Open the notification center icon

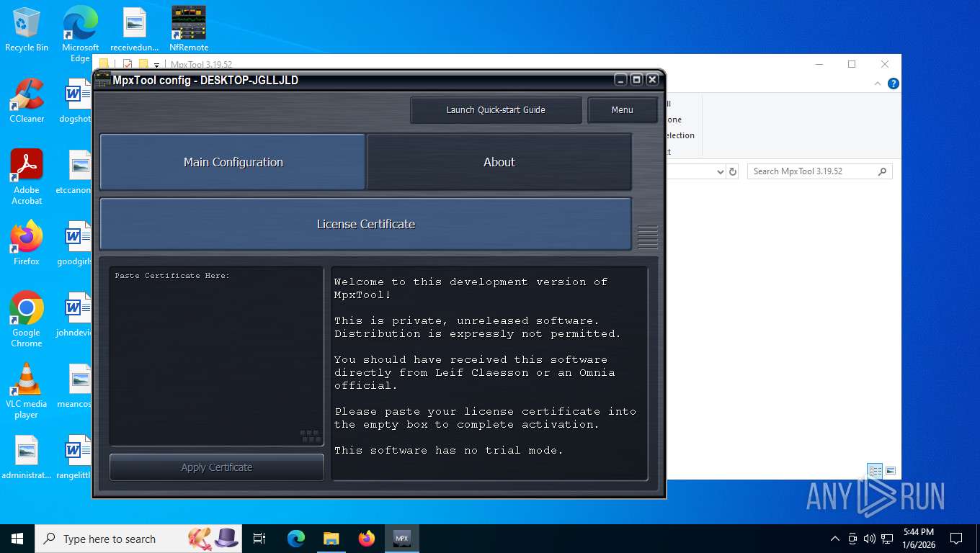point(956,539)
